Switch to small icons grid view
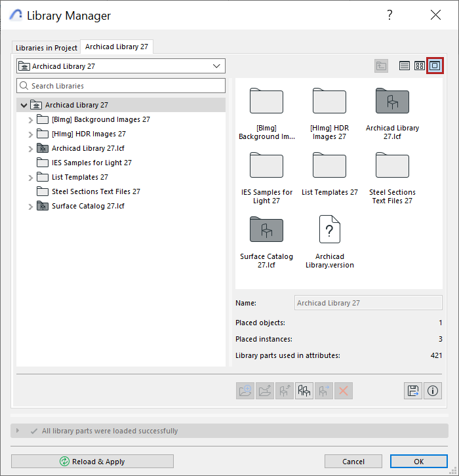 pos(420,66)
